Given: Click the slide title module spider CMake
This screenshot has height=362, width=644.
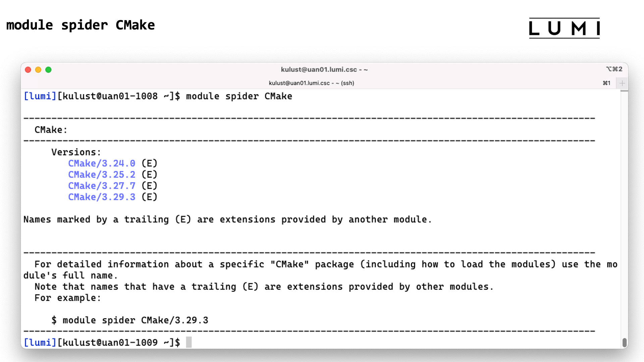Looking at the screenshot, I should pos(80,25).
